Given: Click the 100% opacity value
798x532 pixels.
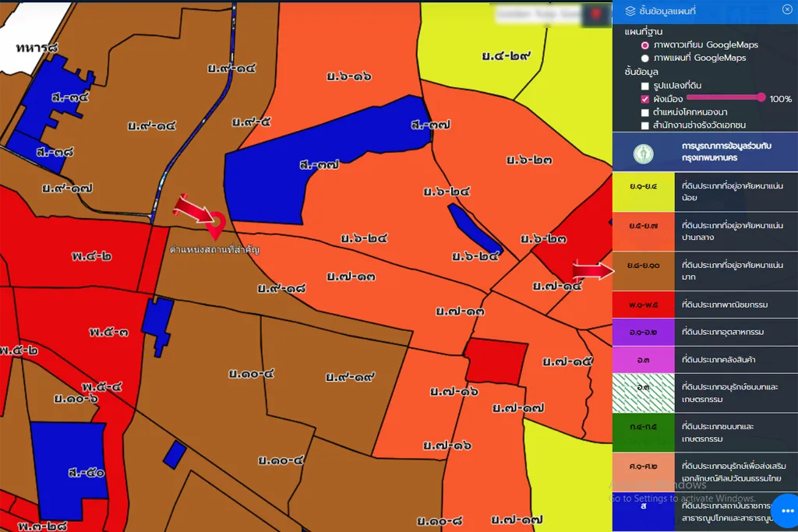Looking at the screenshot, I should (x=780, y=99).
